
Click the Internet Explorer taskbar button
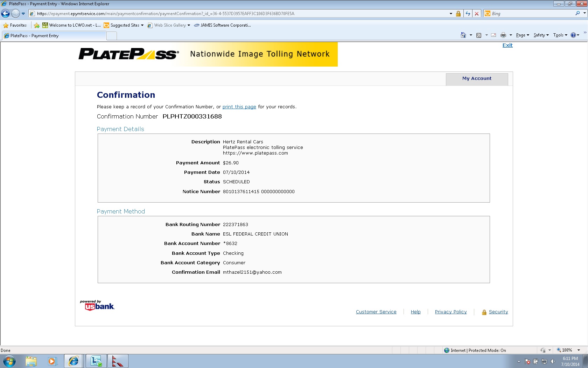pos(73,361)
